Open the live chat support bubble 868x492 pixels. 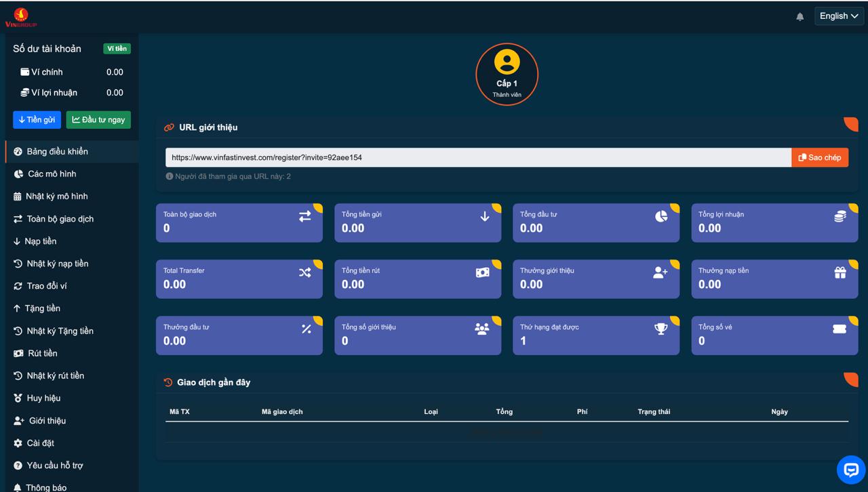click(850, 470)
